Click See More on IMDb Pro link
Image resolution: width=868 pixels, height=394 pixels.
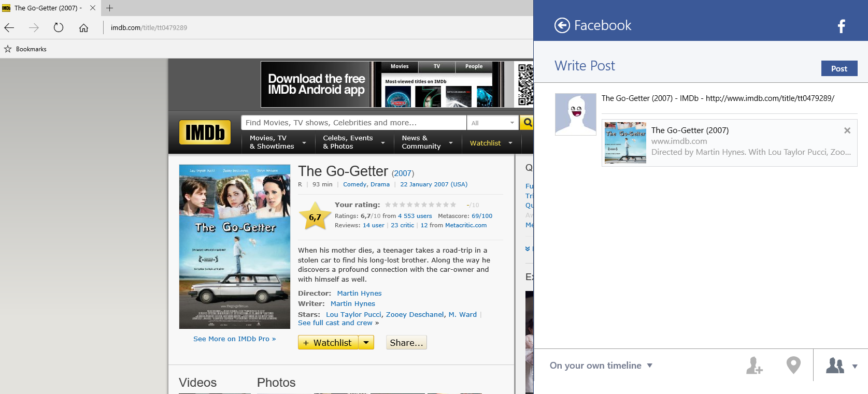pyautogui.click(x=234, y=339)
